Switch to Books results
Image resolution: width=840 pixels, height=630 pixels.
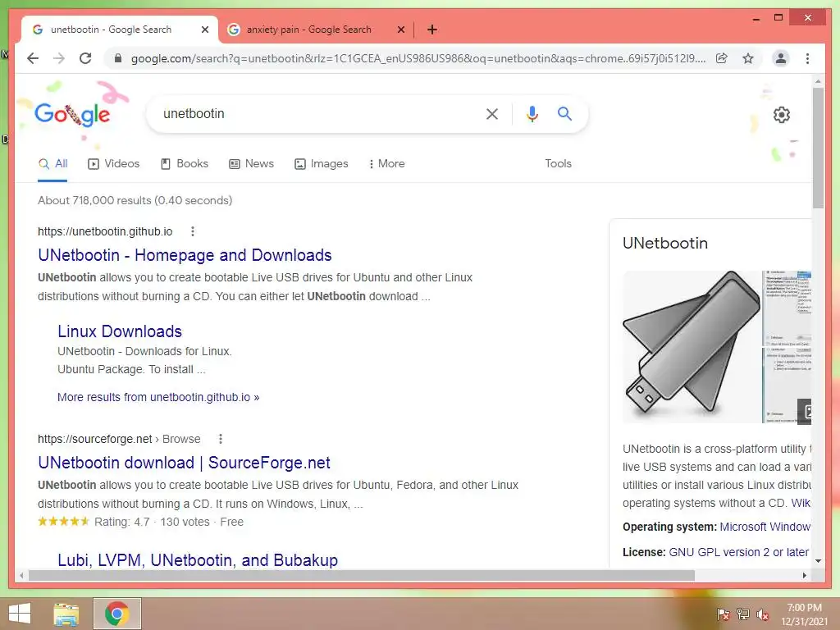point(185,163)
